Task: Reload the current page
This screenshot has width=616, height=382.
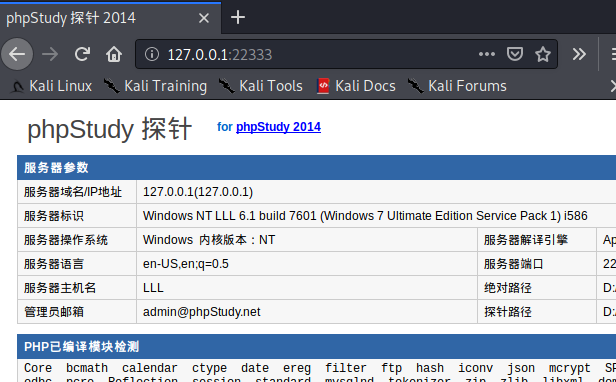Action: (82, 54)
